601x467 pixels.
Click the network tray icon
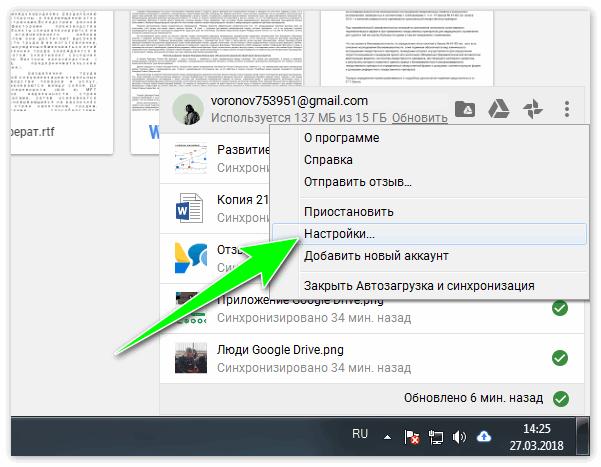click(435, 437)
